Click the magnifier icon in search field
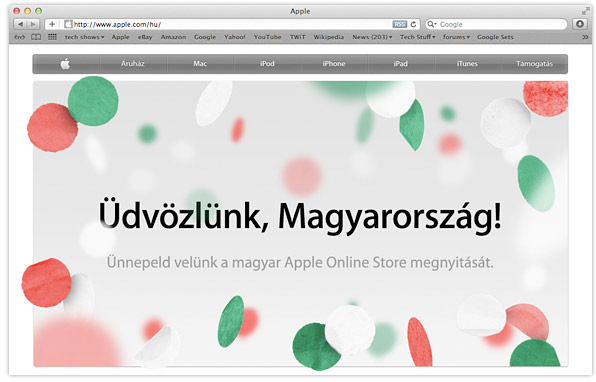Viewport: 596px width, 382px height. 431,24
